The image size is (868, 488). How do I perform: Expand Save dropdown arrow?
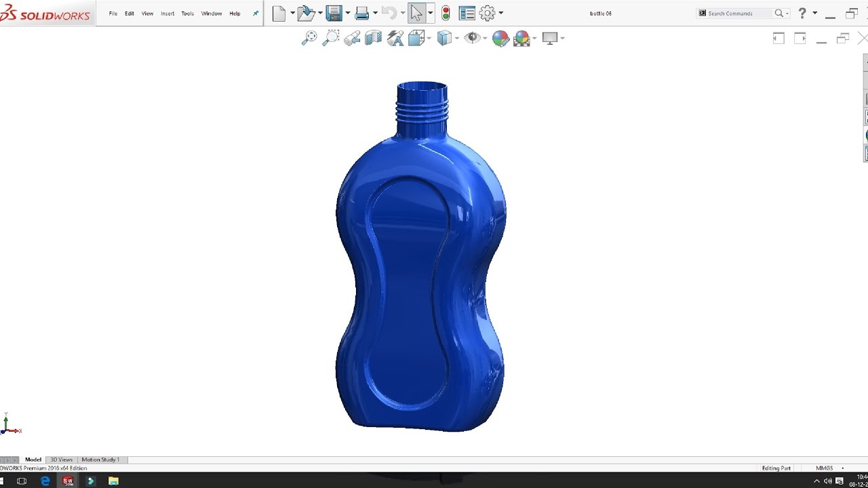(x=347, y=13)
